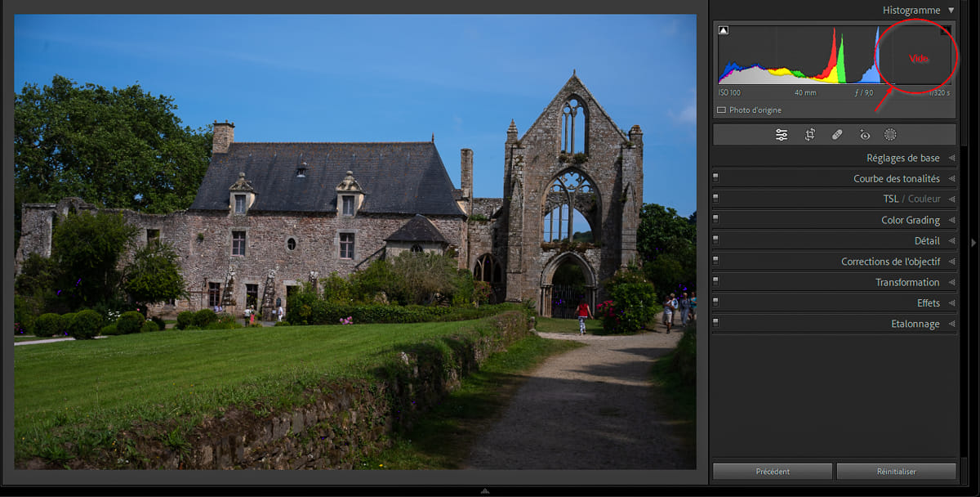Click the right panel collapse arrow
980x497 pixels.
tap(973, 243)
